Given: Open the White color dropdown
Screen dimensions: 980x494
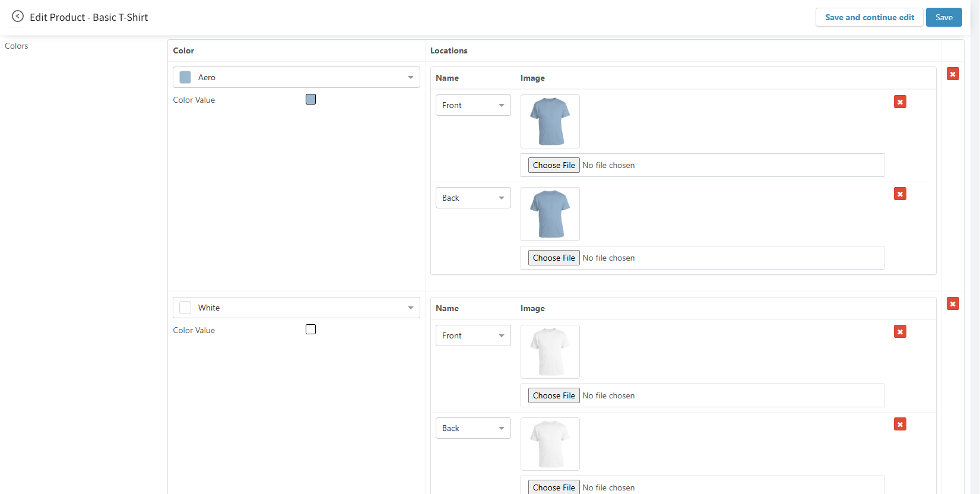Looking at the screenshot, I should (296, 308).
